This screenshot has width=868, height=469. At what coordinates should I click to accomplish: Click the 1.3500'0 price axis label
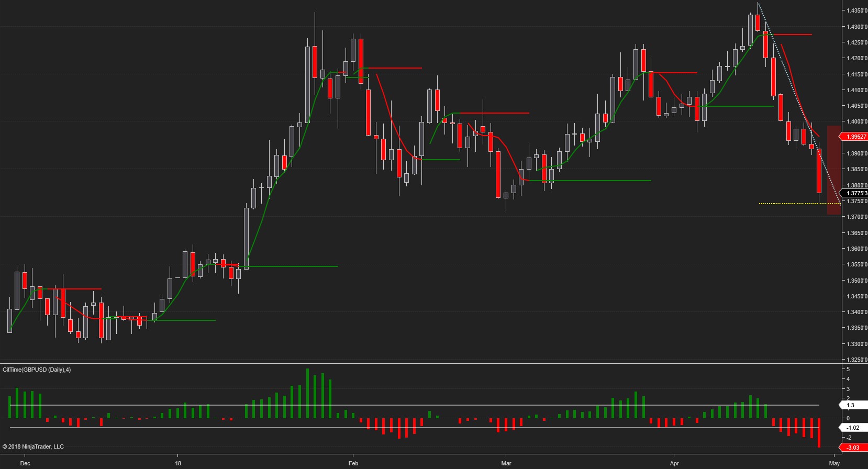coord(856,281)
